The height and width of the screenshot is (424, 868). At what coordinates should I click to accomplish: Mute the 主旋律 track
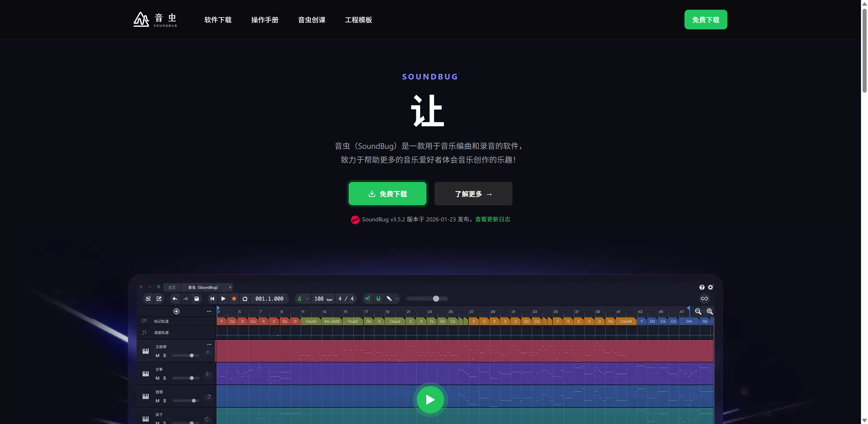(x=157, y=356)
